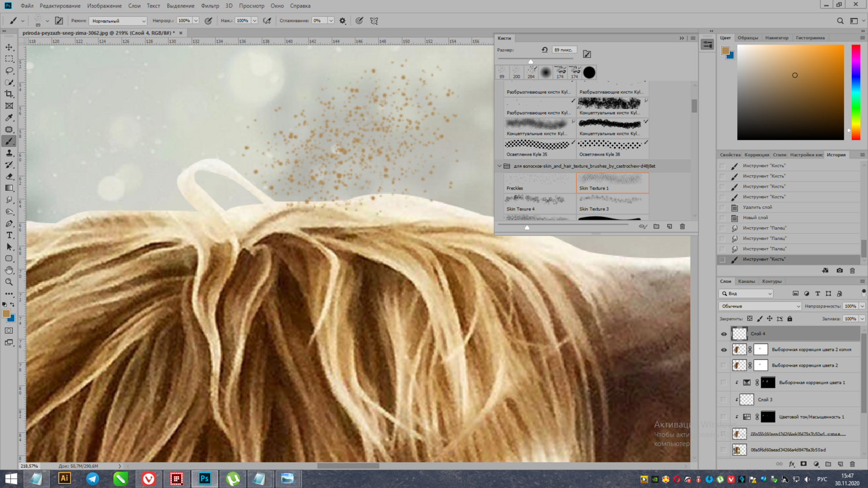
Task: Toggle symmetry paint butterfly icon
Action: point(374,21)
